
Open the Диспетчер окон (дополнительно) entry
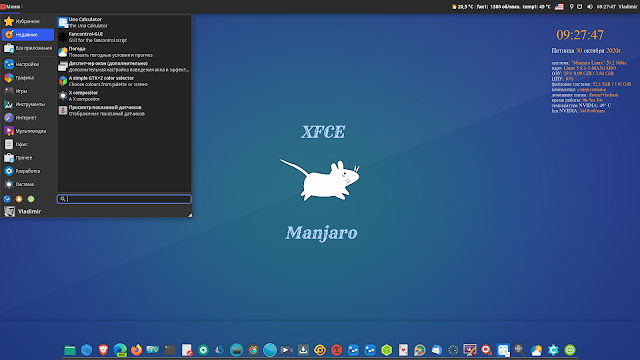click(x=124, y=67)
